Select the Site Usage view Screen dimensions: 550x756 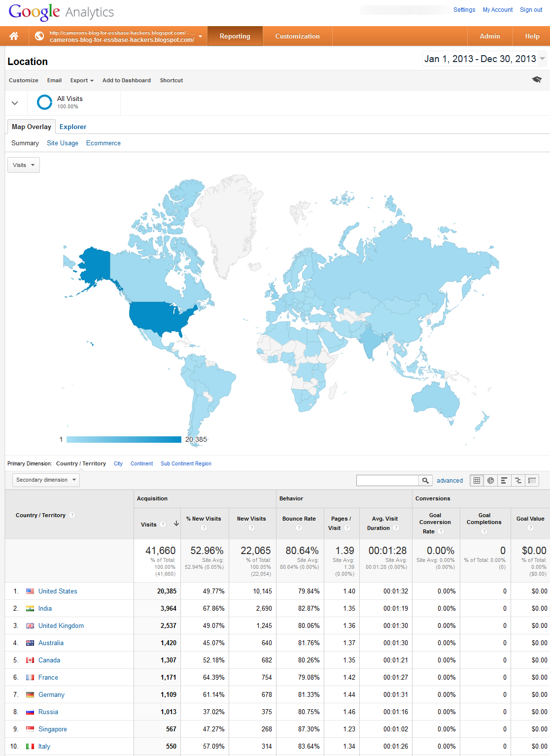coord(63,143)
